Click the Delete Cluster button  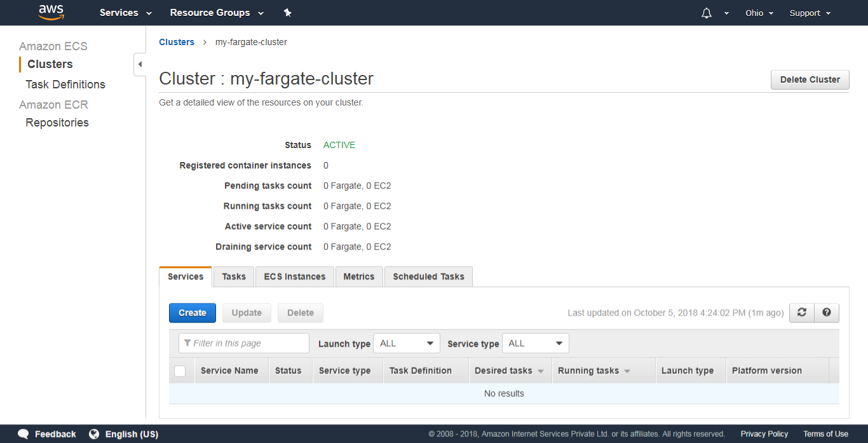810,79
